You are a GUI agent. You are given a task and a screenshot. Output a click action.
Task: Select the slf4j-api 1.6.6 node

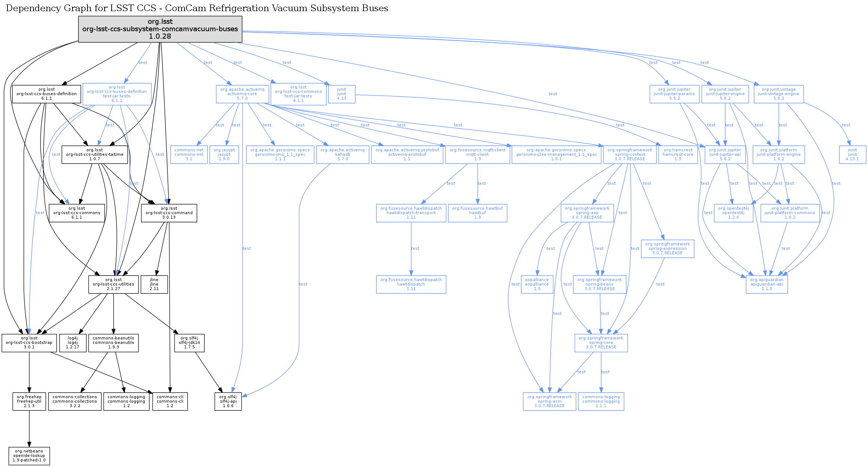[228, 402]
